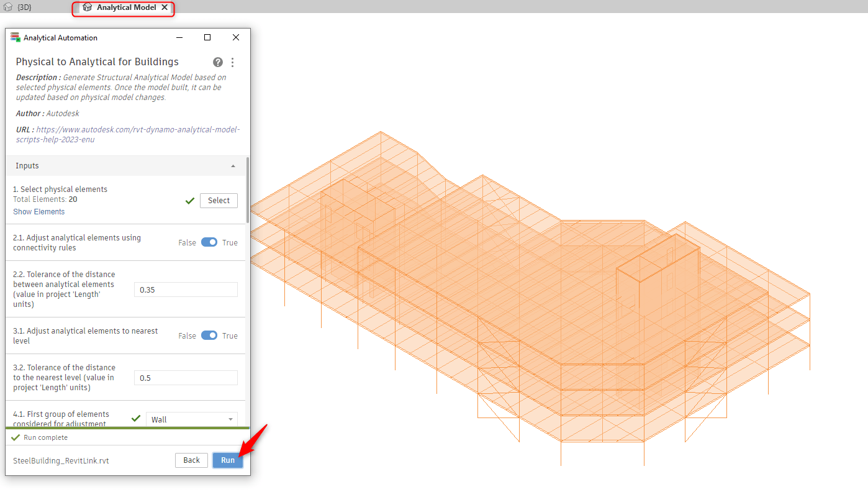
Task: Click the Show Elements link
Action: coord(38,212)
